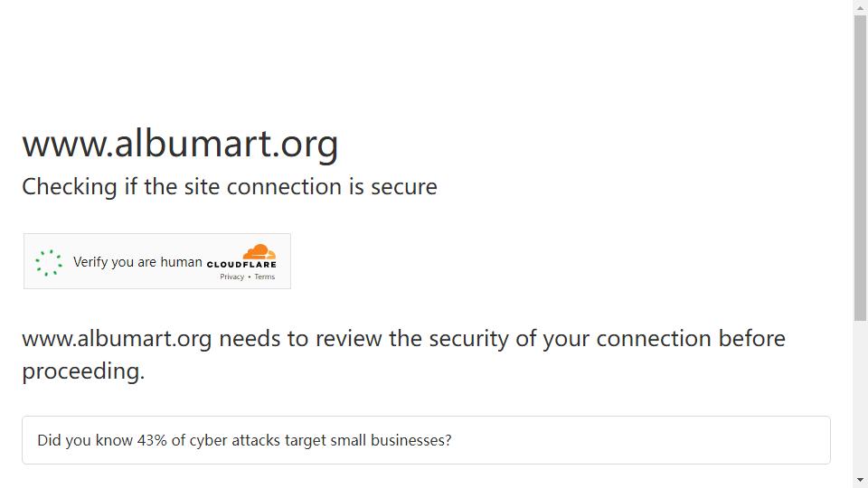The height and width of the screenshot is (488, 868).
Task: Click the dot separator between Privacy and Terms
Action: coord(250,277)
